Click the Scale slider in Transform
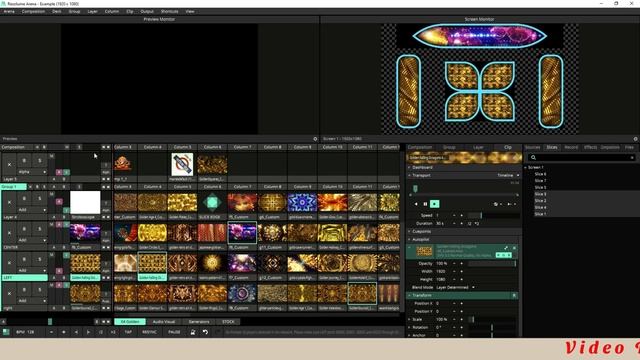Screen dimensions: 640x360 point(493,319)
